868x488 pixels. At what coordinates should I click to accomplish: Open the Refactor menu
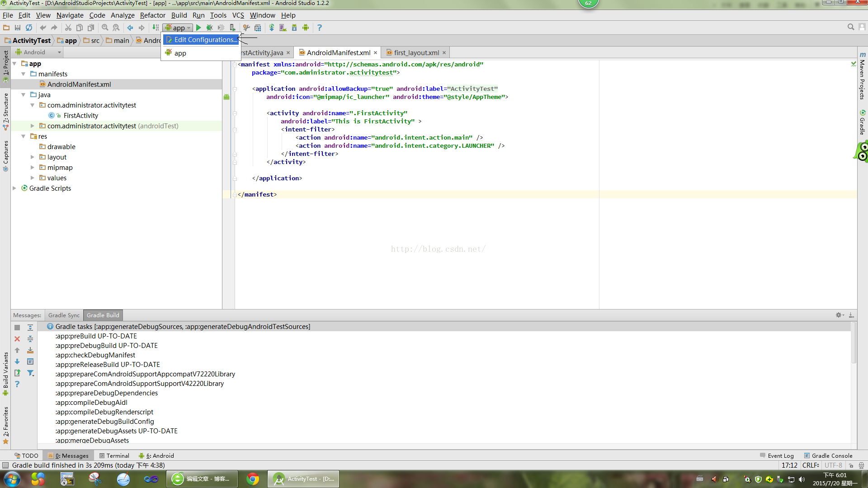(x=153, y=15)
